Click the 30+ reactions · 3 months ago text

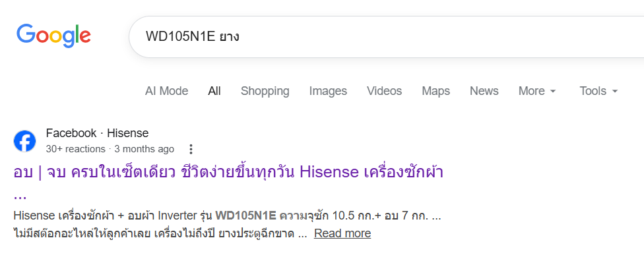(x=110, y=149)
